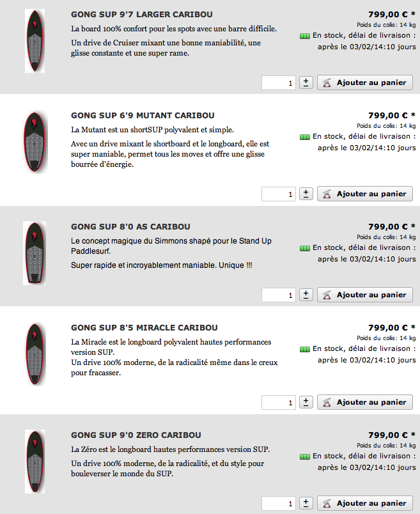Click quantity stepper for 9'0 Zero Caribou

pos(306,503)
